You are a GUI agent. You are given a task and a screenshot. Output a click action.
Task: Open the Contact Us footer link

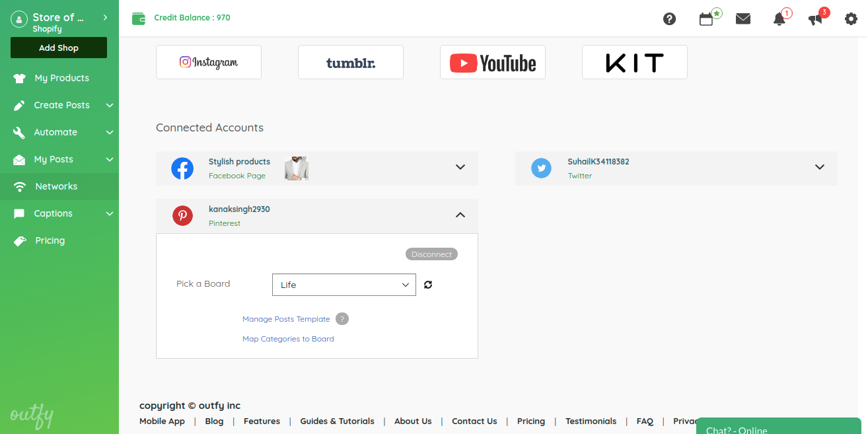(474, 421)
